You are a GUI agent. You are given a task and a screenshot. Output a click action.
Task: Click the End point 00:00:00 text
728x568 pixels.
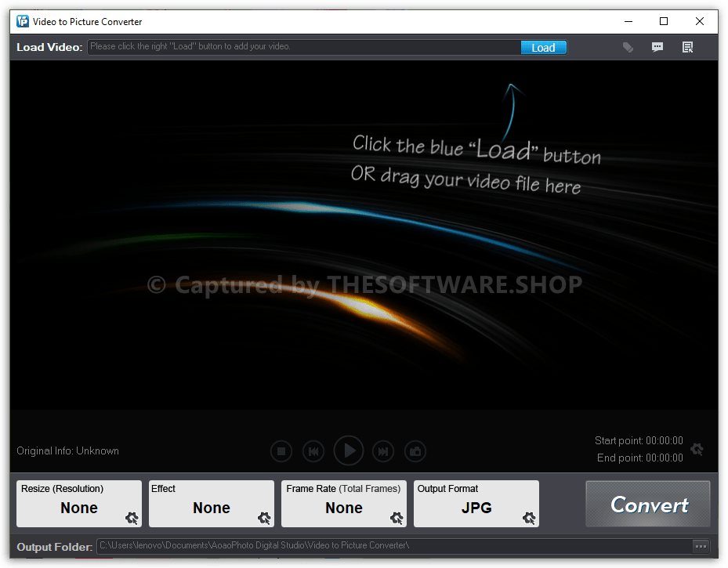639,458
